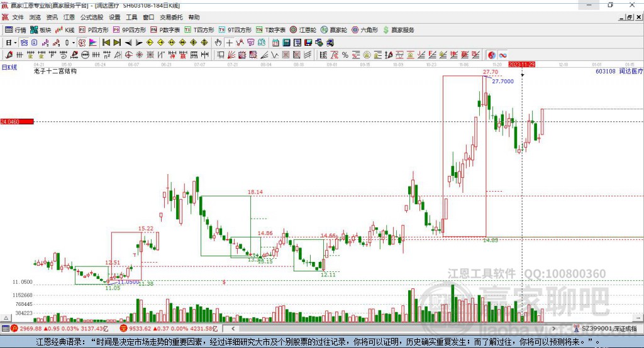The image size is (644, 348).
Task: Open the 公式选股 menu
Action: pos(92,17)
